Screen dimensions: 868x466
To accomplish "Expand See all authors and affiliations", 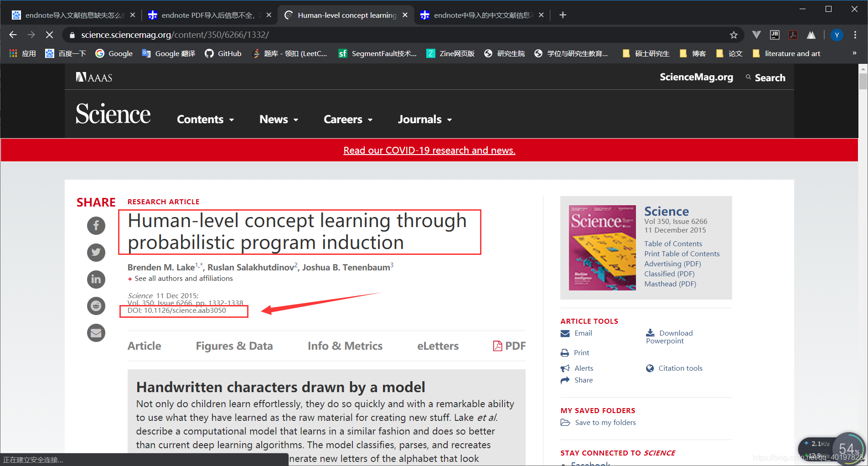I will 181,279.
